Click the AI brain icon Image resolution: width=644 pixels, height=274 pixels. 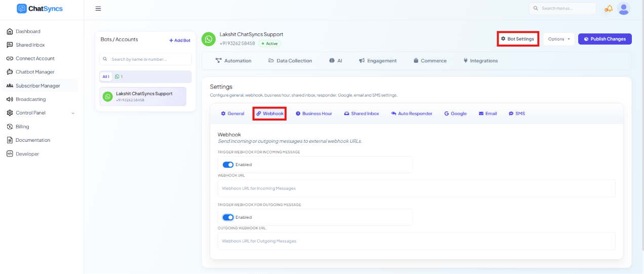pos(332,61)
